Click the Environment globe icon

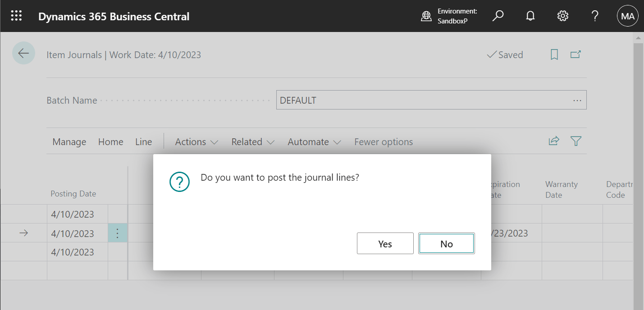[x=426, y=15]
